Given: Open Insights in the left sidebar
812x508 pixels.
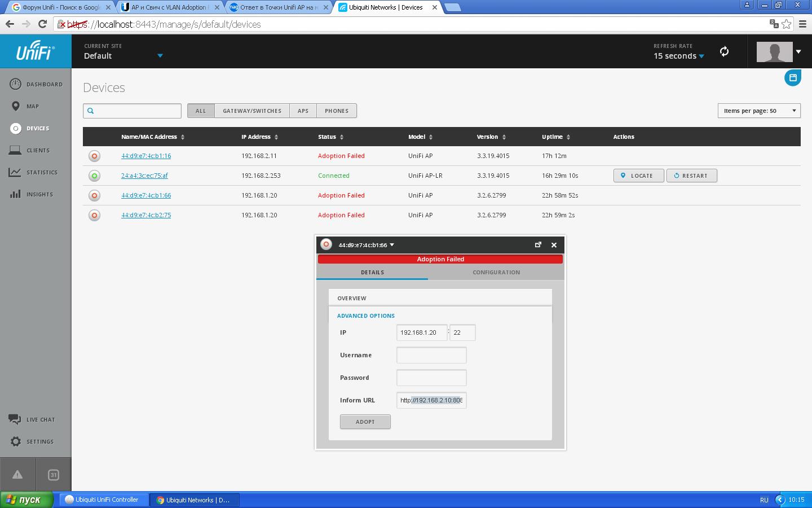Looking at the screenshot, I should pos(15,194).
